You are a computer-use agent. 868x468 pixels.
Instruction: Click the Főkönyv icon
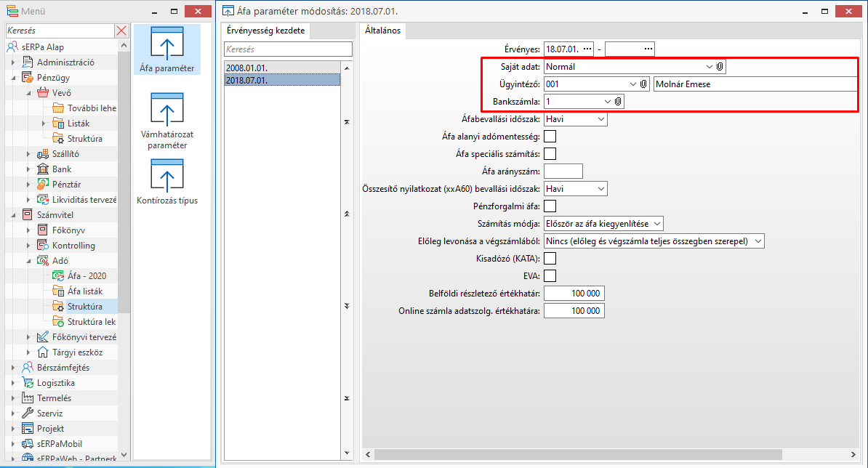click(x=43, y=230)
